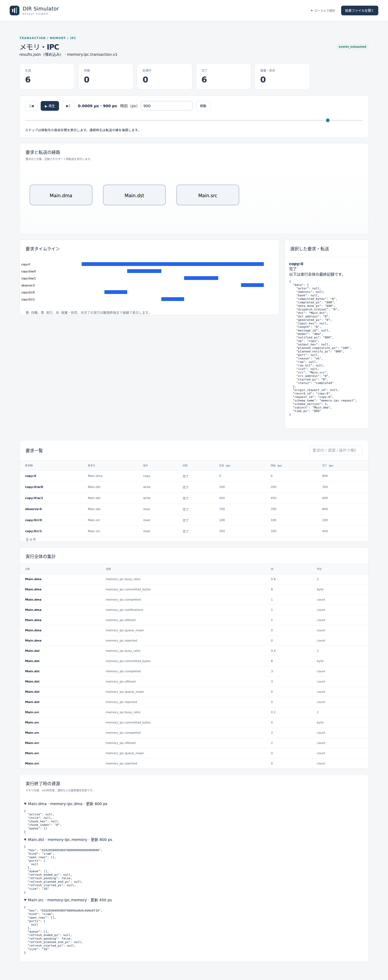Click the copy:0/r/0 timeline bar
This screenshot has width=388, height=980.
(116, 292)
